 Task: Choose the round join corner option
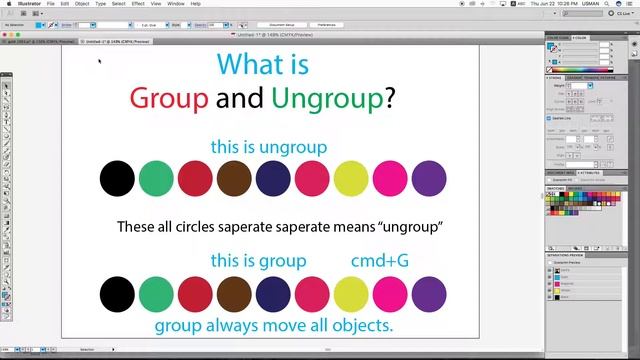pyautogui.click(x=575, y=101)
